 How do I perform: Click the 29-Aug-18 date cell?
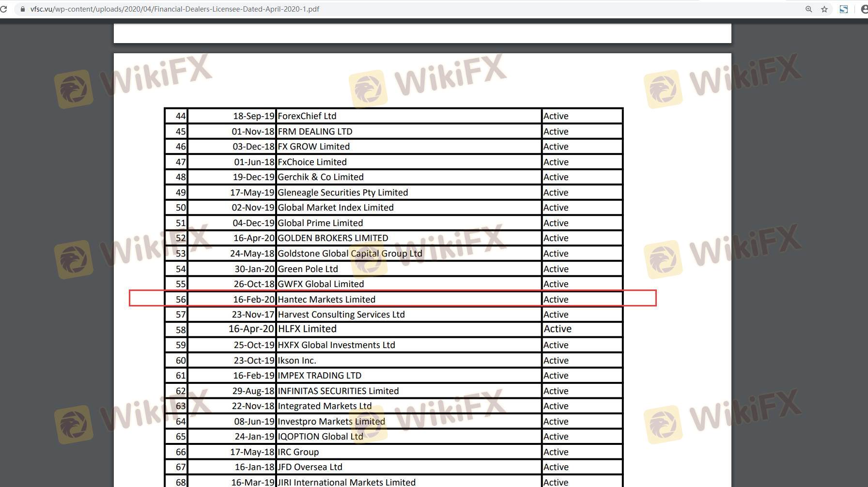pos(253,391)
